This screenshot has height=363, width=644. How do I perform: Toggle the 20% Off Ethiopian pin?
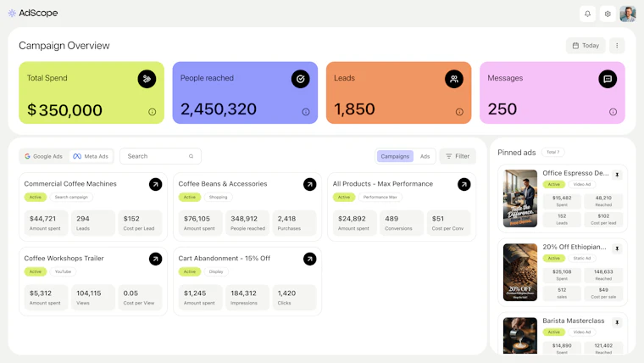pyautogui.click(x=617, y=249)
